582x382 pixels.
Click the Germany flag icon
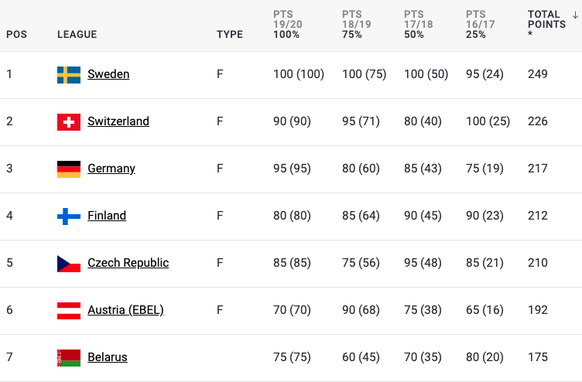pyautogui.click(x=69, y=169)
